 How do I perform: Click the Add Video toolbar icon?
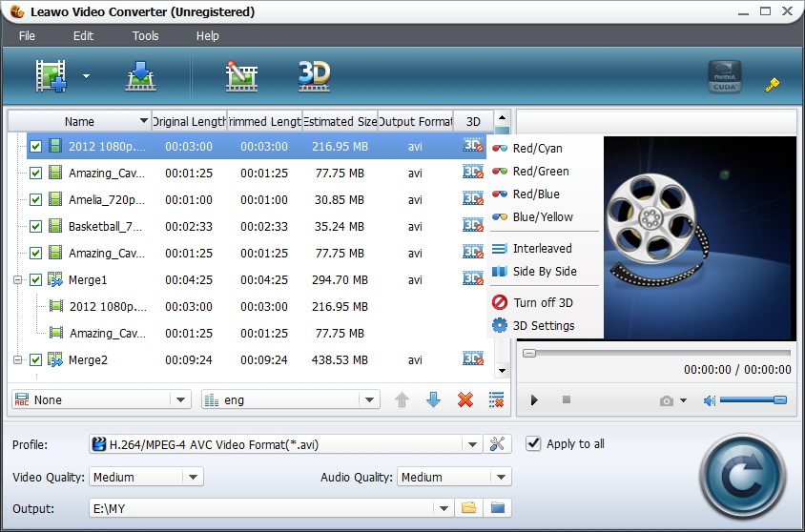52,76
